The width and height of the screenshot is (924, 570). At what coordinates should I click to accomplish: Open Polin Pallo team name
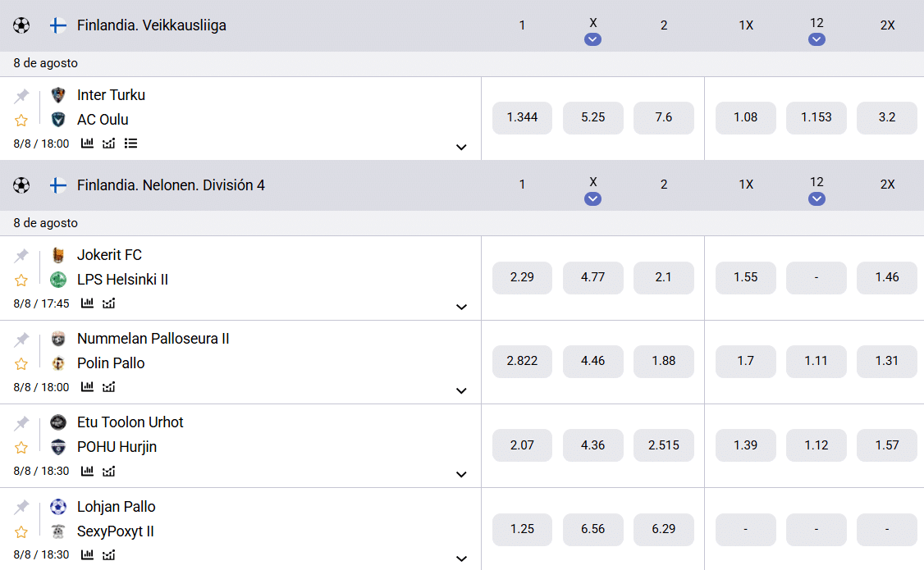(111, 363)
